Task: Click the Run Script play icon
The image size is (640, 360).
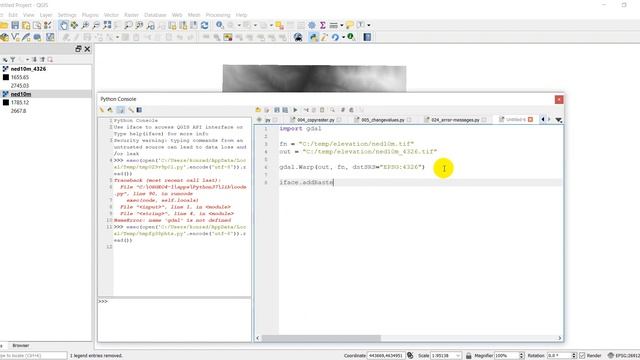Action: point(295,110)
